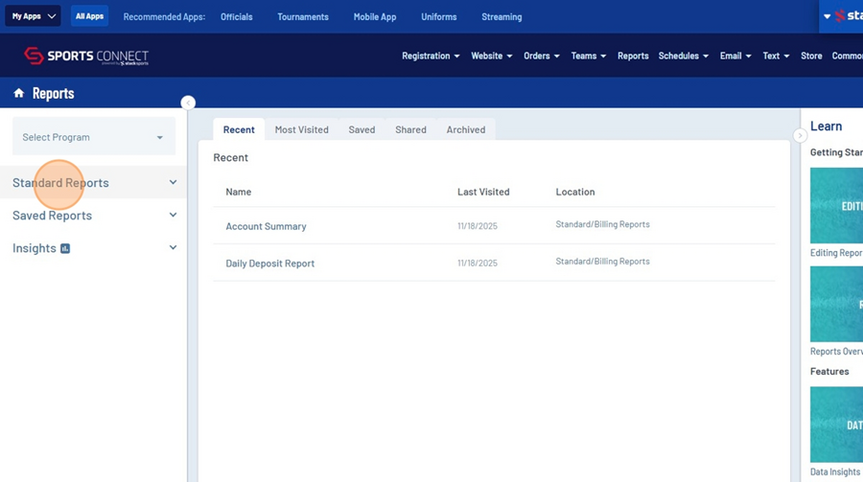Open the Saved tab
The image size is (863, 482).
[x=362, y=130]
